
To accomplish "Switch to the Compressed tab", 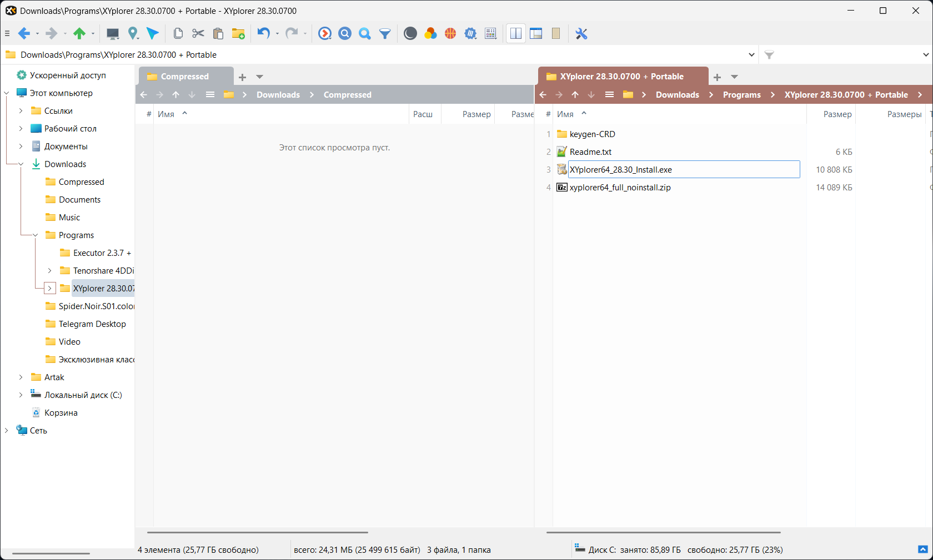I will coord(185,77).
